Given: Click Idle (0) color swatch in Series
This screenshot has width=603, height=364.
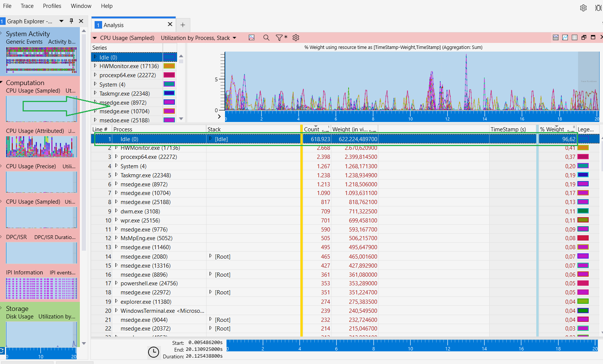Looking at the screenshot, I should tap(169, 57).
